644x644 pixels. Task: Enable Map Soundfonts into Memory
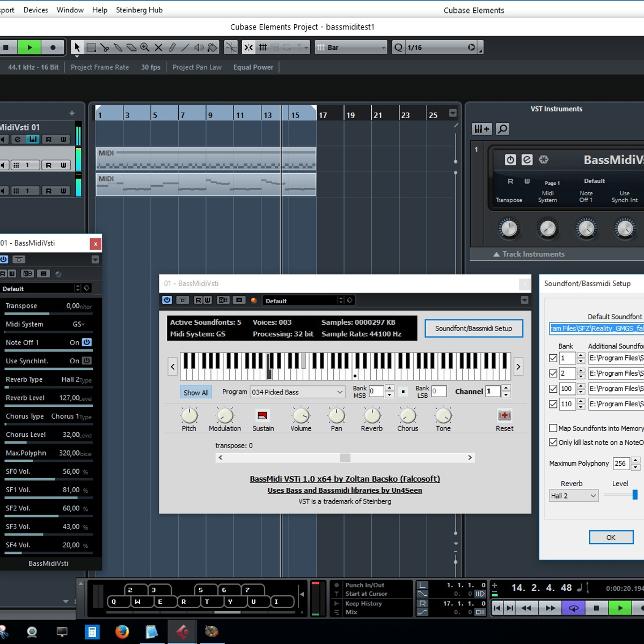[553, 428]
